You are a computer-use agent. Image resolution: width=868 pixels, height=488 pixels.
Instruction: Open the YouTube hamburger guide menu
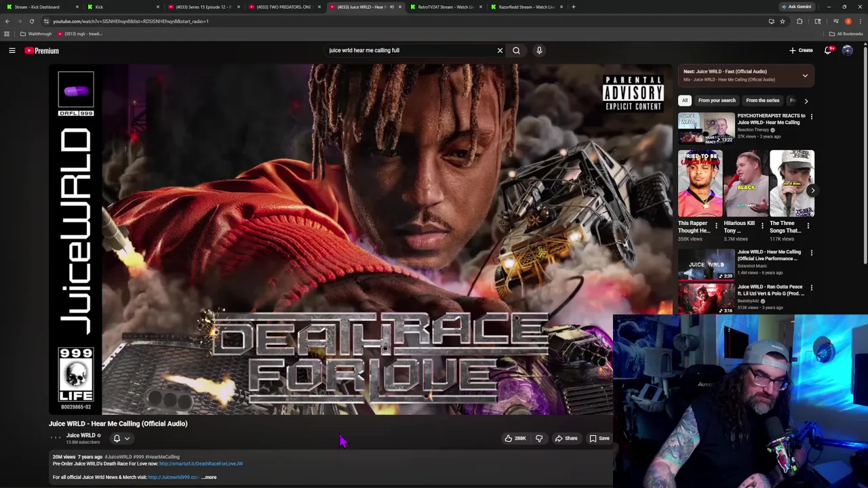12,50
